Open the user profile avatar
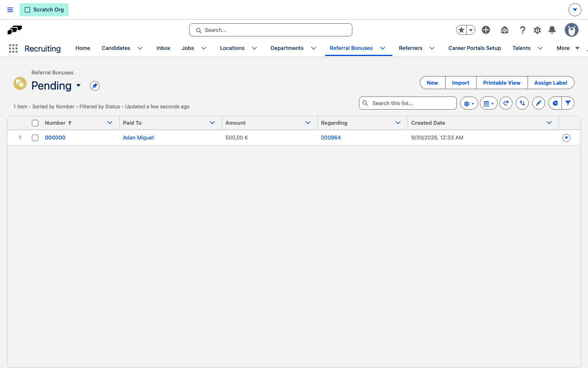This screenshot has height=368, width=588. [x=572, y=30]
